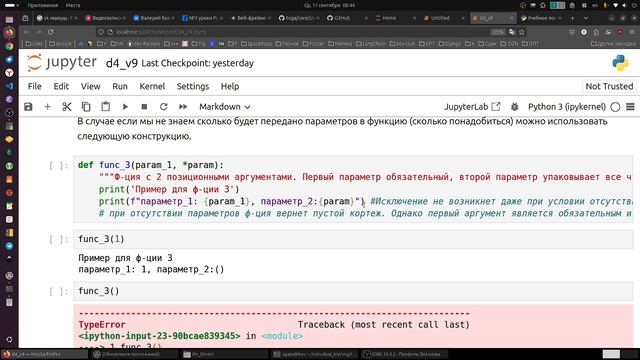Open Telegram from the dock
Screen dimensions: 640x360
(9, 246)
